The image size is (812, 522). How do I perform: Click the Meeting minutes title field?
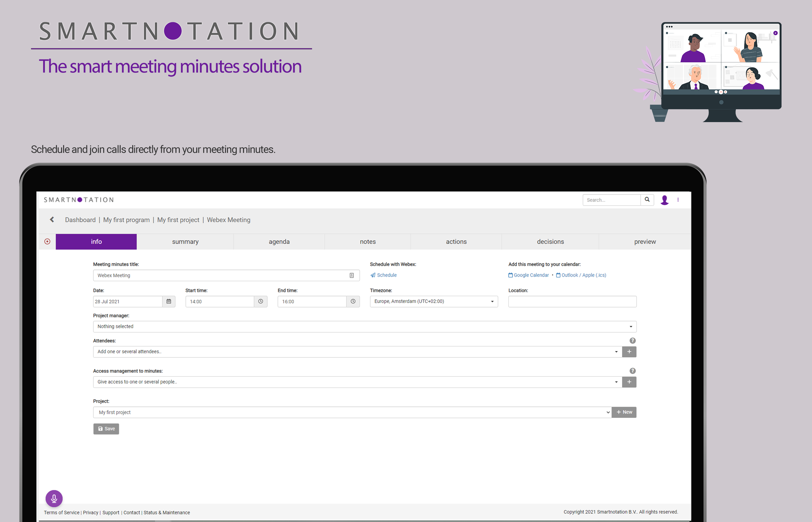pyautogui.click(x=226, y=275)
